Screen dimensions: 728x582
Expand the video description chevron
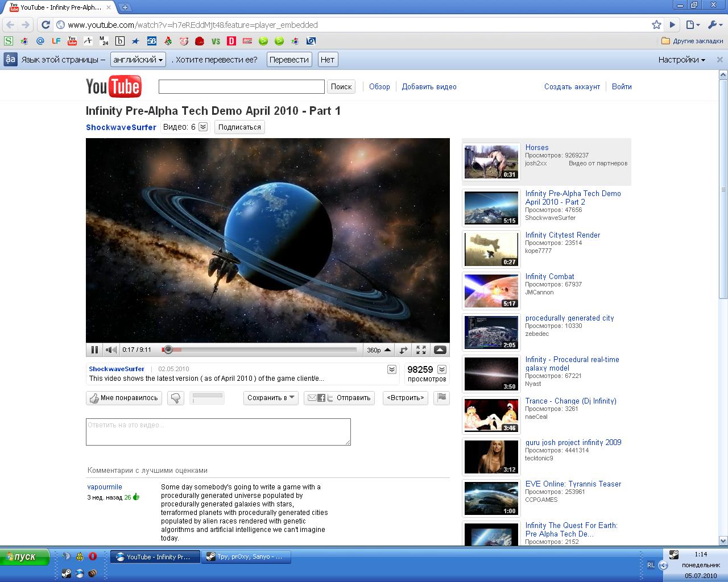coord(392,369)
